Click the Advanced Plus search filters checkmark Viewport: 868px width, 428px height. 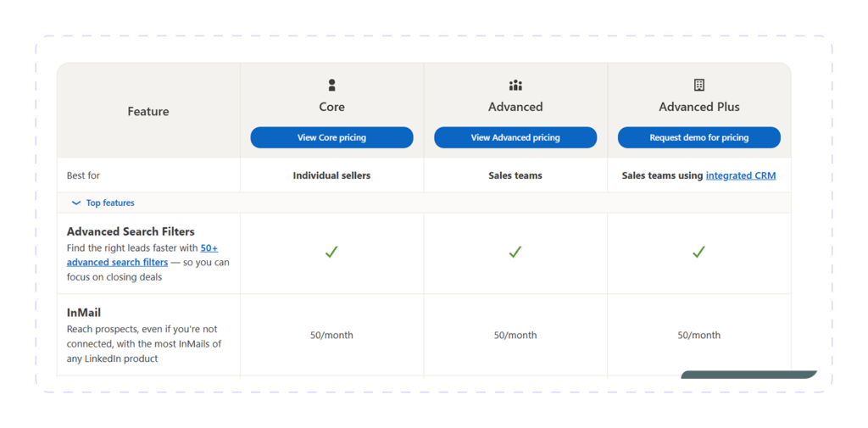pyautogui.click(x=699, y=252)
